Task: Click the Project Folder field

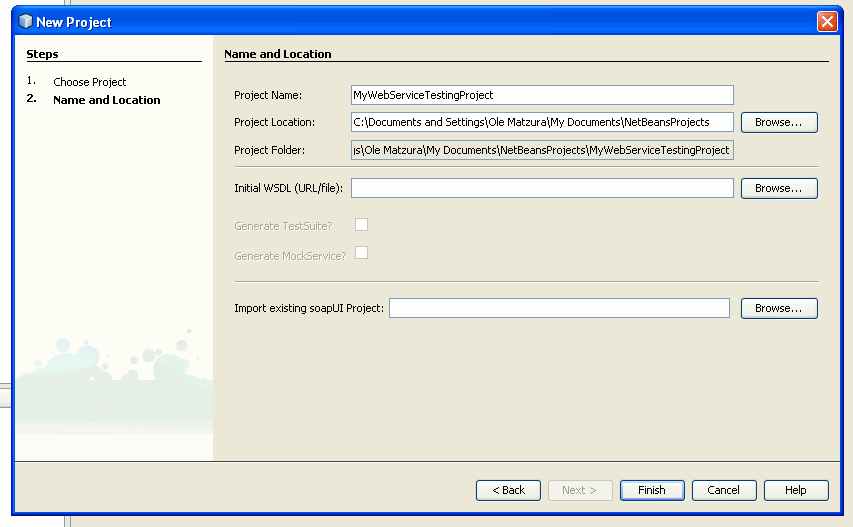Action: pos(542,150)
